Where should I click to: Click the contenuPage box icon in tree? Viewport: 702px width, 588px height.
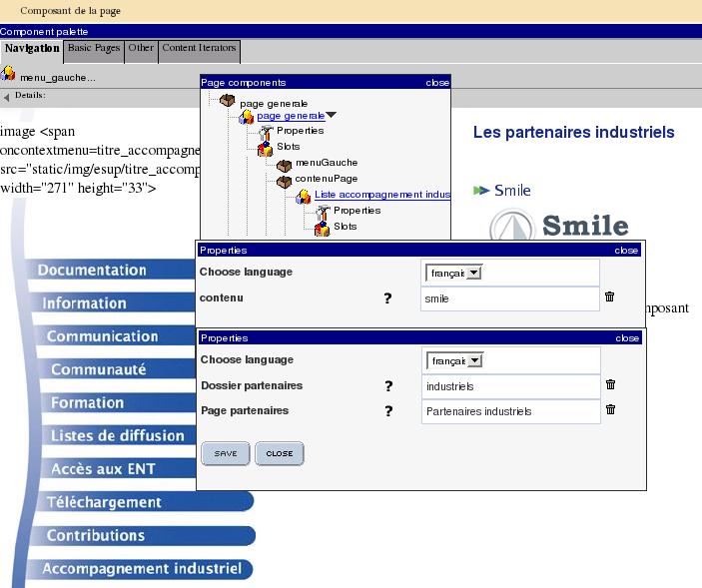(284, 180)
